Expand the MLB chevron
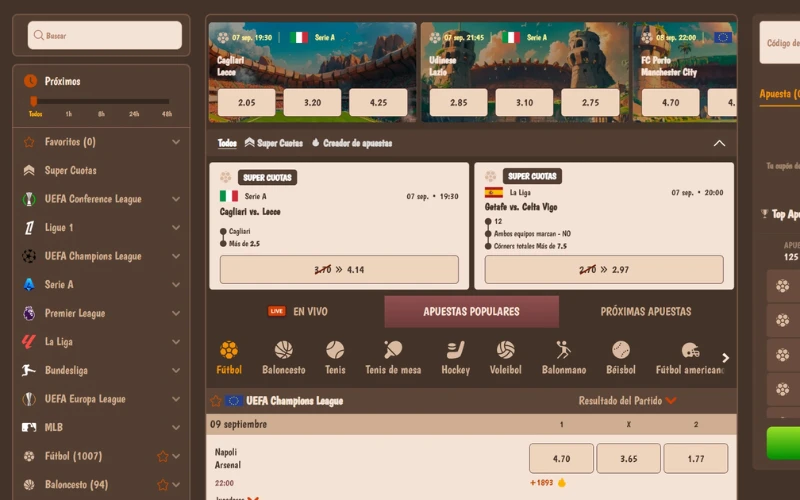The height and width of the screenshot is (500, 800). [176, 428]
